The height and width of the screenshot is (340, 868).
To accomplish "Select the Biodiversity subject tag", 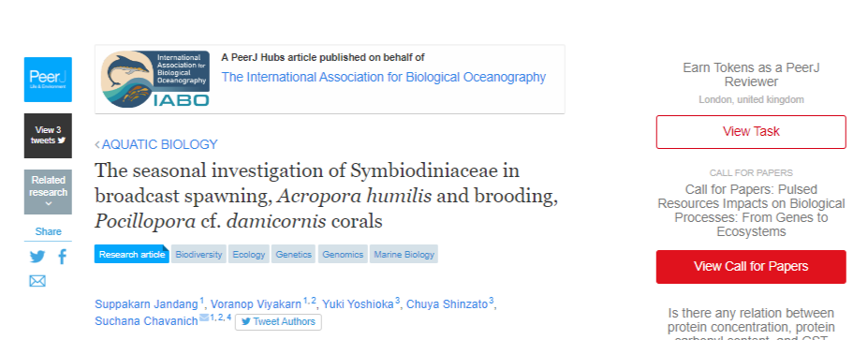I will [199, 254].
